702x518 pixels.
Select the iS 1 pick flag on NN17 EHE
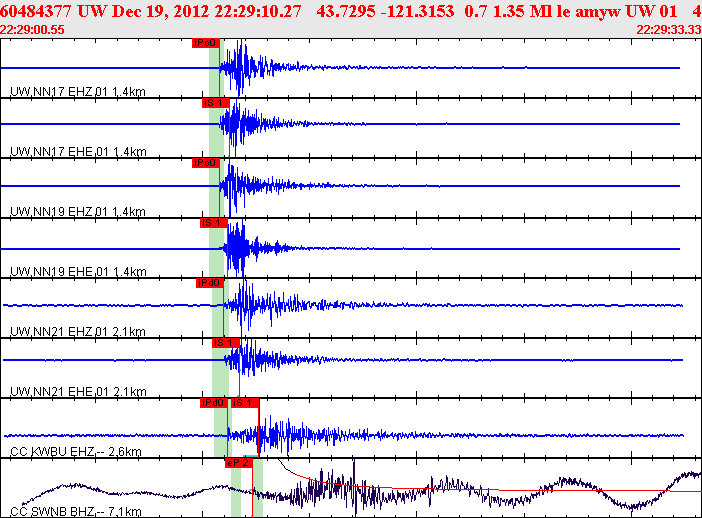pyautogui.click(x=216, y=103)
